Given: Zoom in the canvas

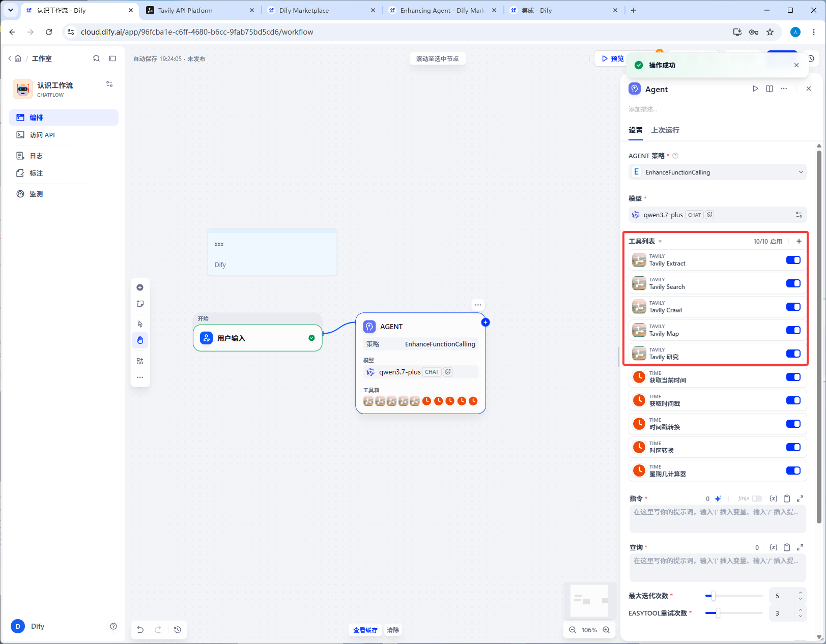Looking at the screenshot, I should (606, 630).
